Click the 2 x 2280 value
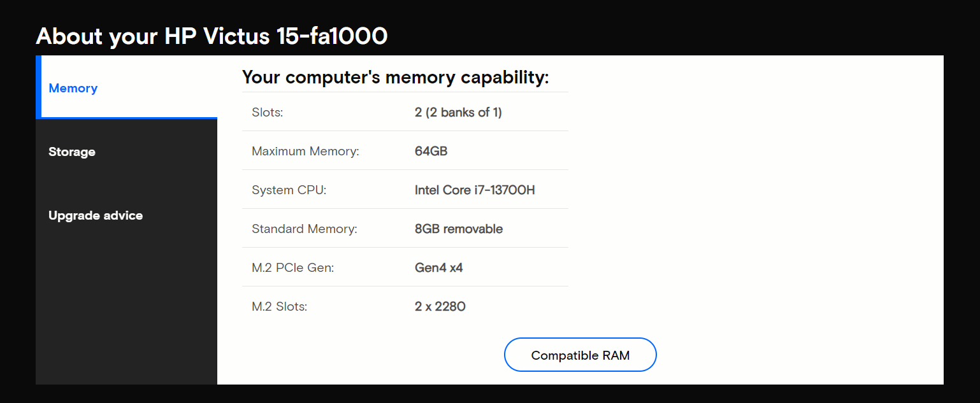Screen dimensions: 980x403 440,307
